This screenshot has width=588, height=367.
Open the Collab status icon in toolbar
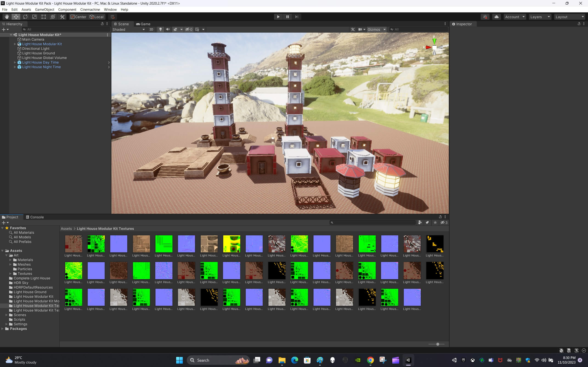[x=485, y=17]
